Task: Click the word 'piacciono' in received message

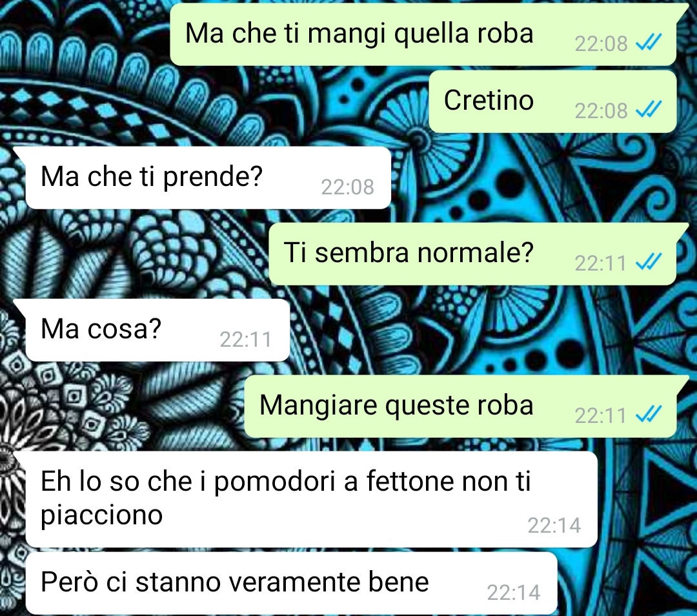Action: coord(102,516)
